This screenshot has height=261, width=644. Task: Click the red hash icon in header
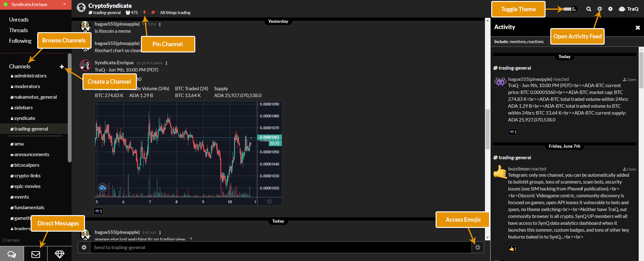[153, 12]
